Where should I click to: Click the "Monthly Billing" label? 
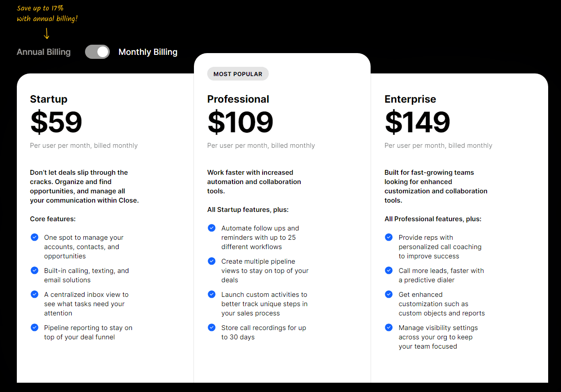tap(147, 52)
